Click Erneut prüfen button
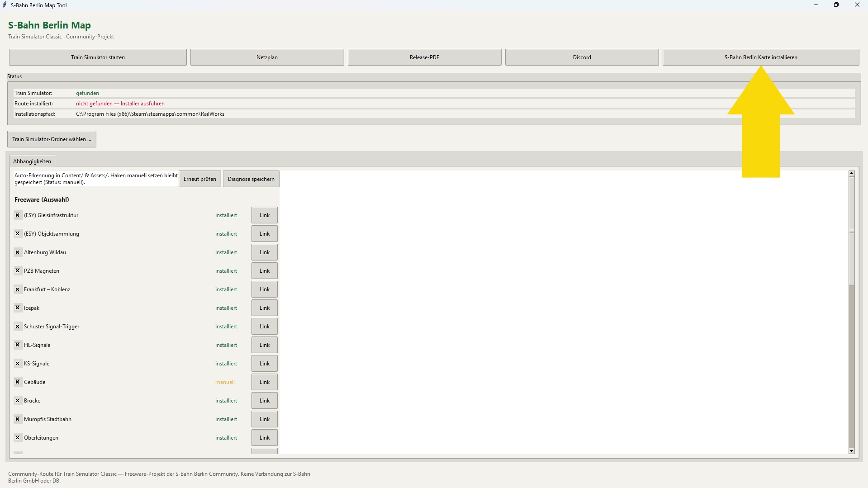 tap(200, 179)
